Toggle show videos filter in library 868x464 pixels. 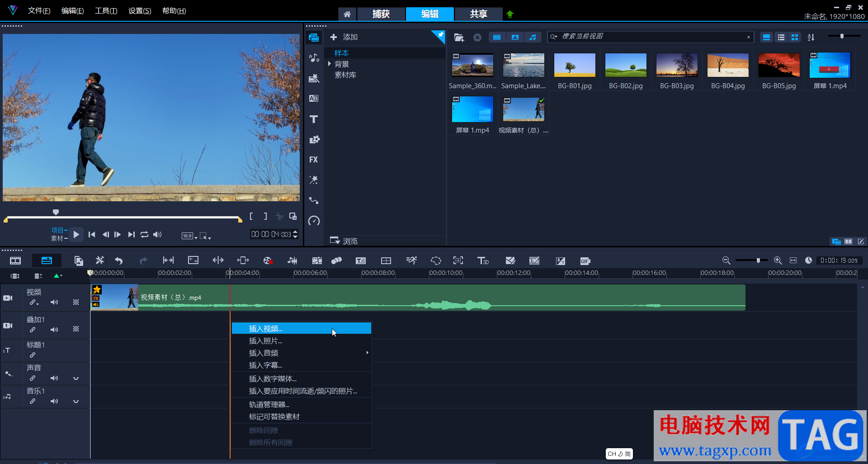pos(497,38)
